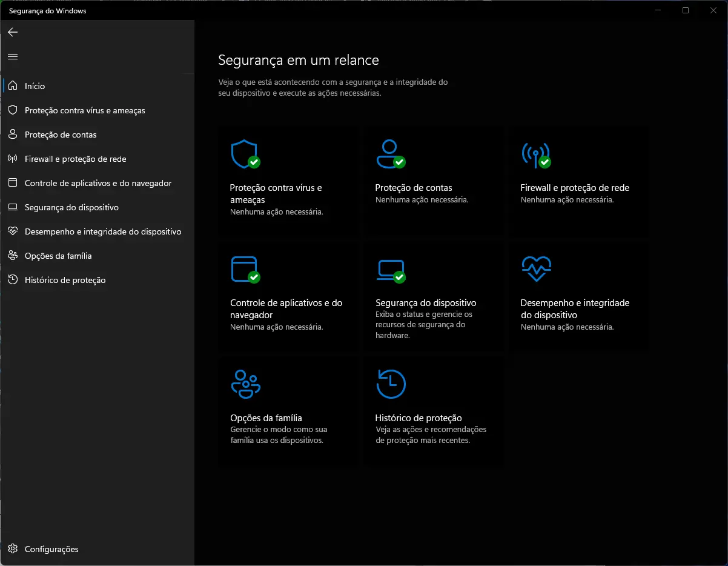Open the app and browser control window icon
The width and height of the screenshot is (728, 566).
click(245, 269)
